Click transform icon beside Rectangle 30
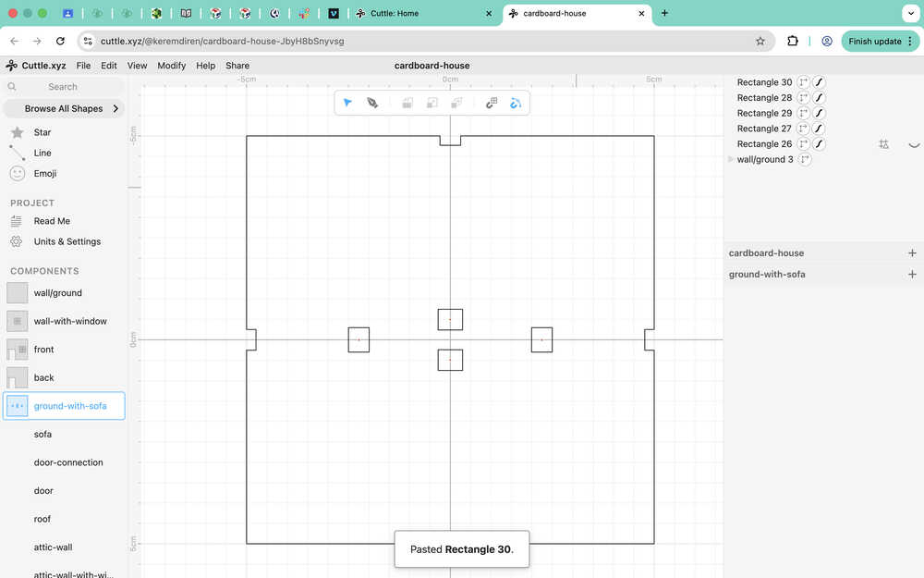The width and height of the screenshot is (924, 578). [804, 82]
